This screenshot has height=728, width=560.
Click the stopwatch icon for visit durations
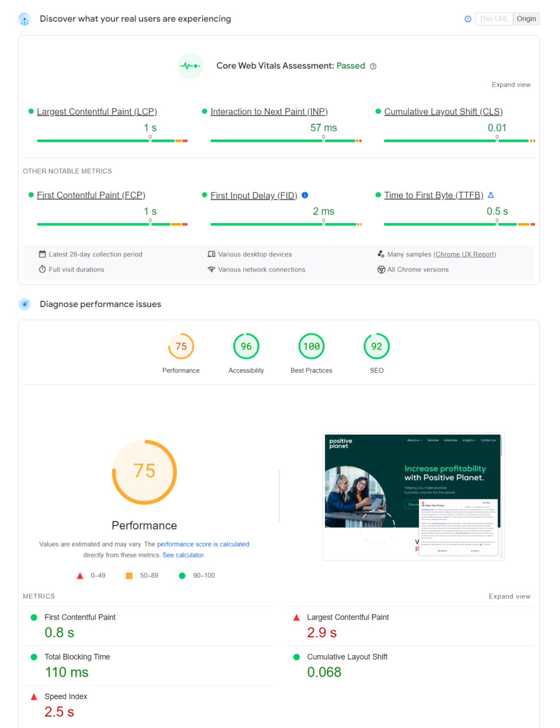tap(42, 269)
